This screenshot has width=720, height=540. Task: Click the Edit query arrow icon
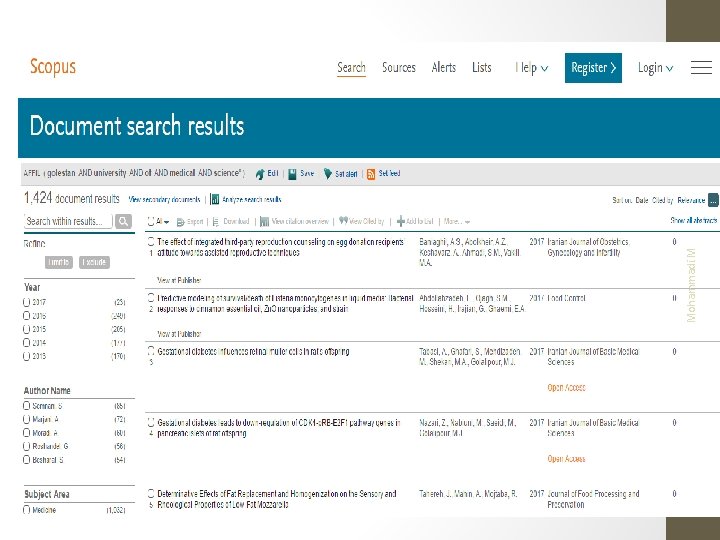pos(260,174)
